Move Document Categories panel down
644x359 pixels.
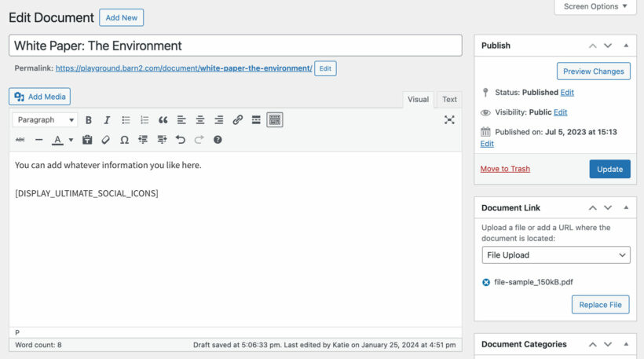click(608, 344)
